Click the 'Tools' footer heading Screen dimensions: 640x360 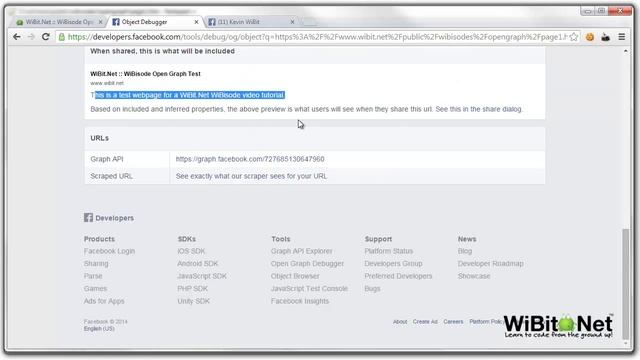(x=280, y=239)
